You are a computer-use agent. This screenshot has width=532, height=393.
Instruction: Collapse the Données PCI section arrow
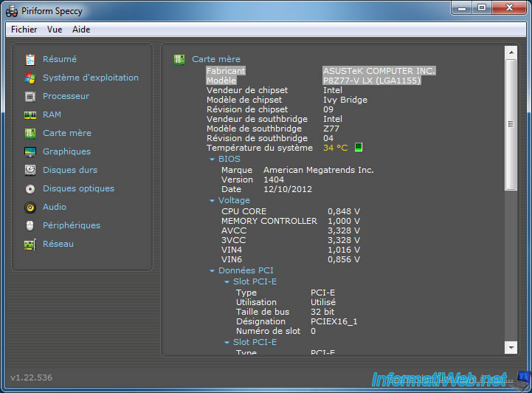click(x=212, y=271)
